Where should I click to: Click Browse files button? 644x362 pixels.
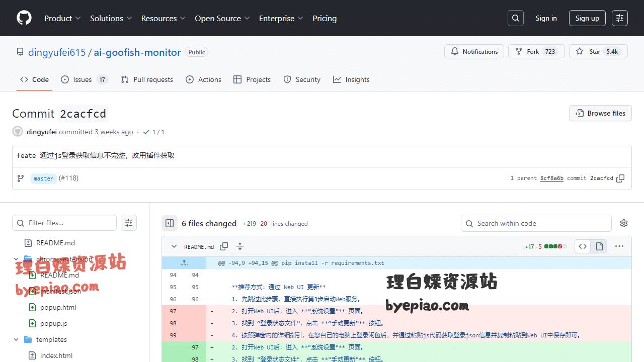click(x=600, y=113)
